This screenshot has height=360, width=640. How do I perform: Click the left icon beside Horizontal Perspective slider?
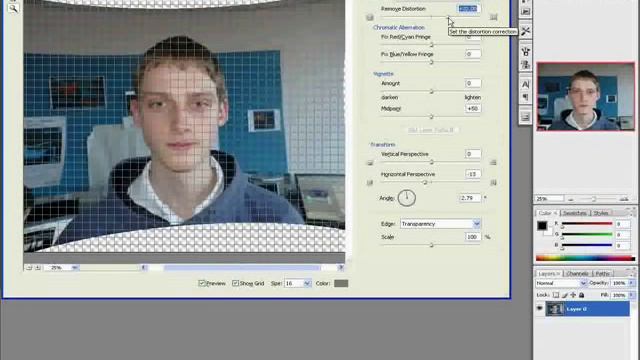click(x=370, y=182)
